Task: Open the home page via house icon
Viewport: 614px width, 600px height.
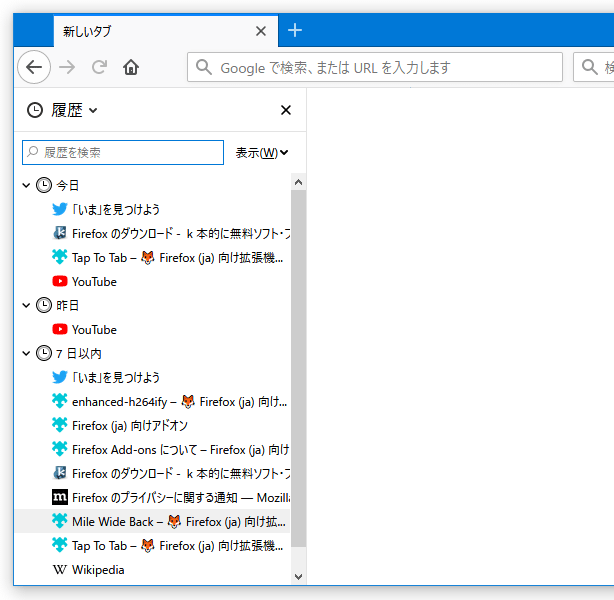Action: (x=131, y=67)
